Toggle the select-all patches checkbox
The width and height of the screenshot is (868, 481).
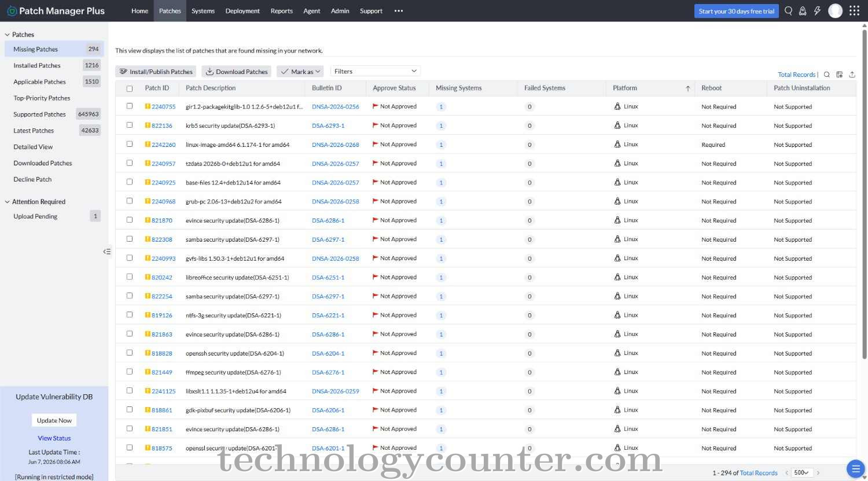130,88
